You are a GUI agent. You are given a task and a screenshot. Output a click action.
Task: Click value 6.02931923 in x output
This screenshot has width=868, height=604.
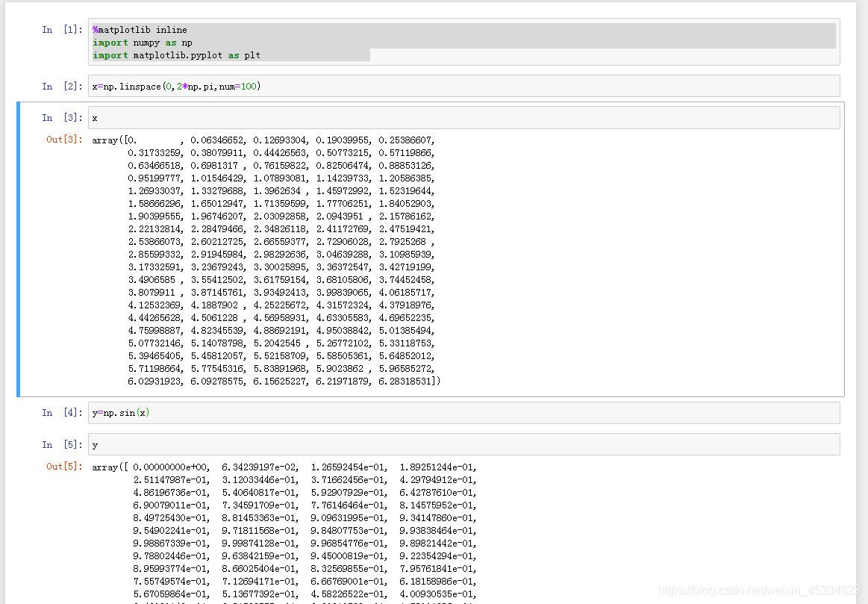point(154,382)
